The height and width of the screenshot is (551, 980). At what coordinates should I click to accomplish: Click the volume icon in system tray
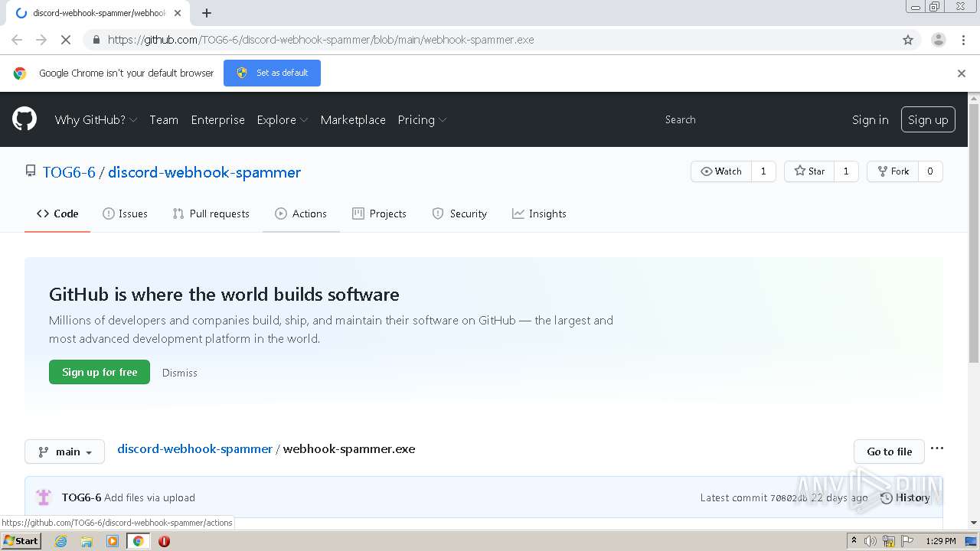[871, 541]
